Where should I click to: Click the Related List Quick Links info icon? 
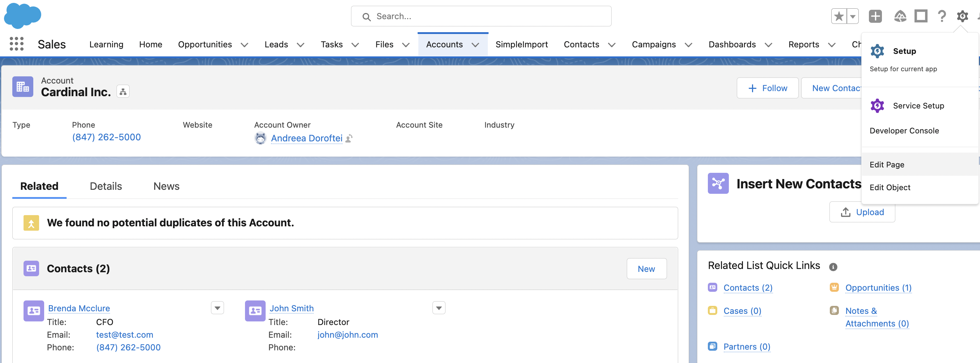pyautogui.click(x=833, y=267)
